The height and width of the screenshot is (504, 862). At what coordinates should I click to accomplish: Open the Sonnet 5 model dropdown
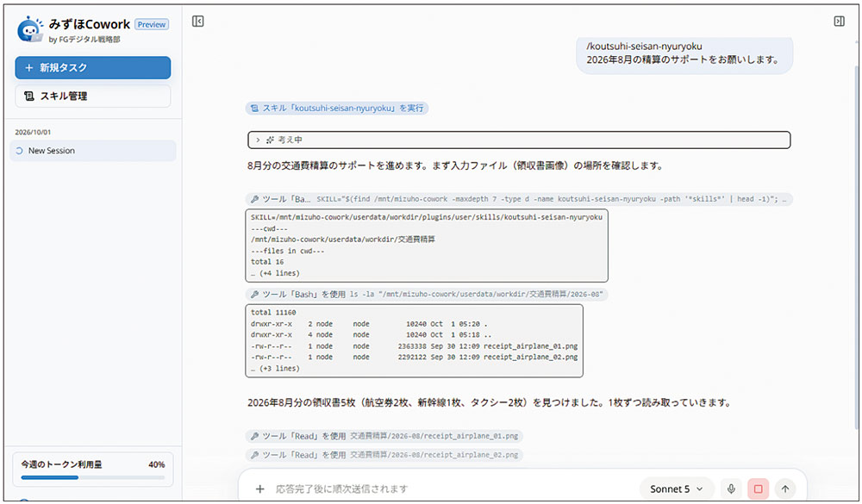pyautogui.click(x=677, y=488)
